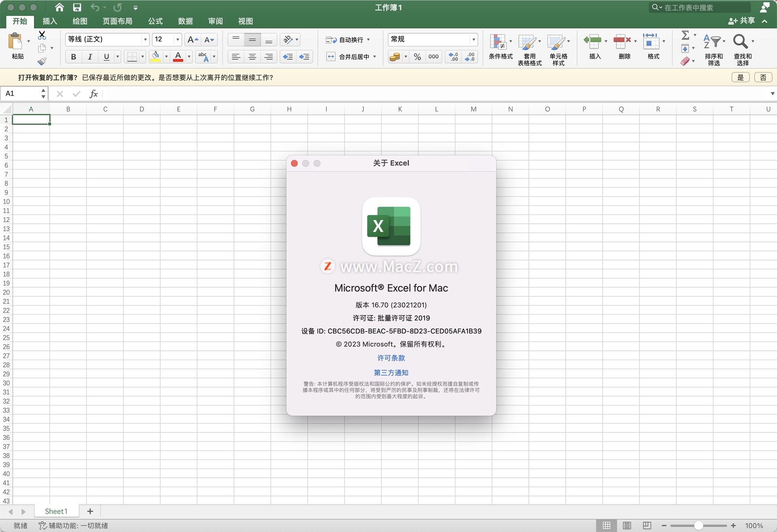This screenshot has width=777, height=532.
Task: Click the Redo arrow icon
Action: point(118,7)
